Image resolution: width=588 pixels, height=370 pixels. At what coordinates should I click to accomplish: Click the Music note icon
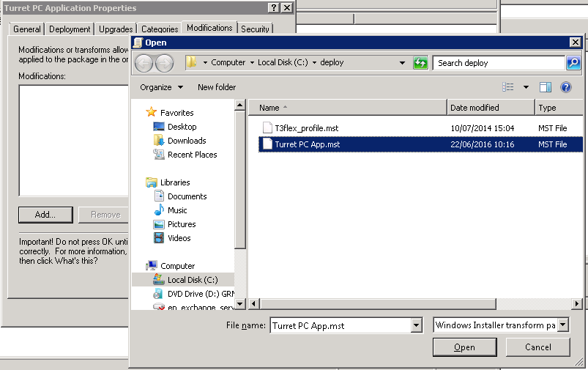[159, 210]
